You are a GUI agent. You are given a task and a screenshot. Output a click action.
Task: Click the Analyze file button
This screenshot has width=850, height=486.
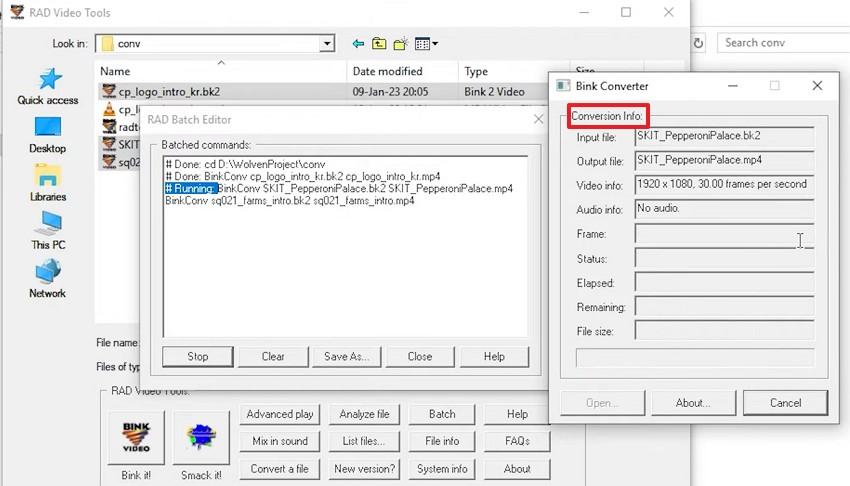(364, 414)
